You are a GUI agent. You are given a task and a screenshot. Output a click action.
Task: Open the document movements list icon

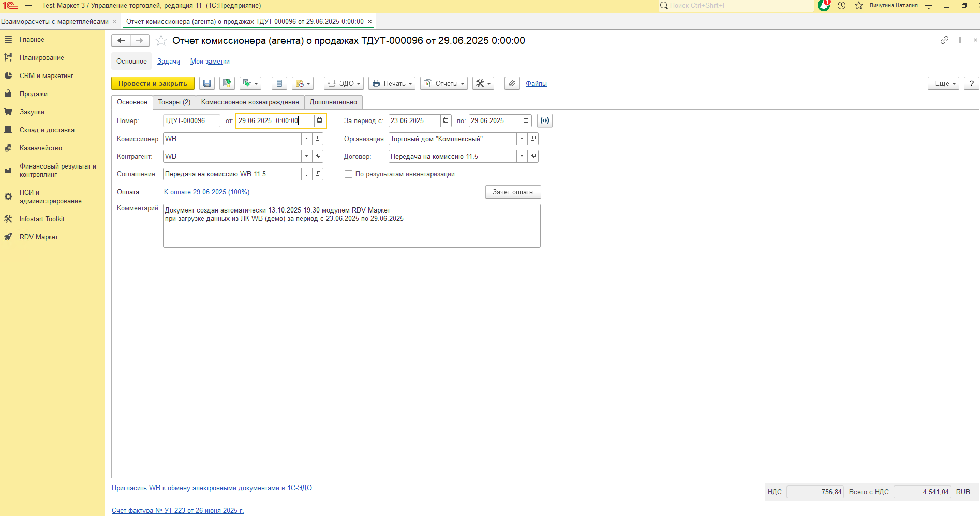279,83
